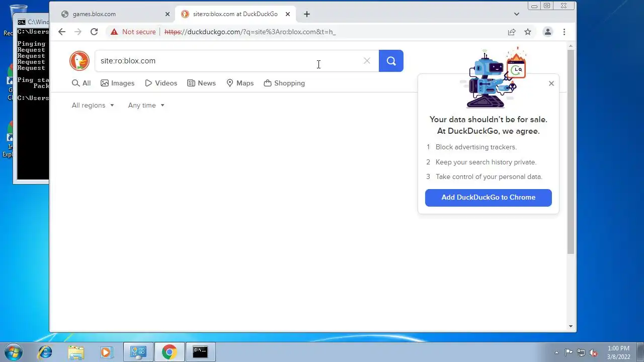Viewport: 644px width, 362px height.
Task: Click Add DuckDuckGo to Chrome button
Action: [489, 198]
